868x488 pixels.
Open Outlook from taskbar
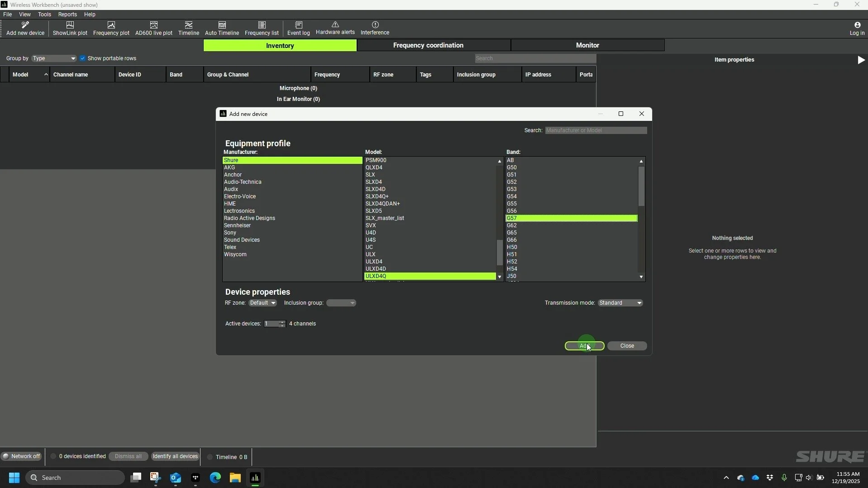(x=176, y=478)
